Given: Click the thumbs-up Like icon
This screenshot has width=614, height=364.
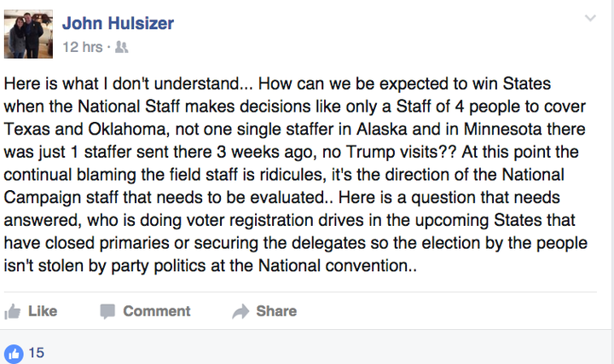Looking at the screenshot, I should [12, 311].
